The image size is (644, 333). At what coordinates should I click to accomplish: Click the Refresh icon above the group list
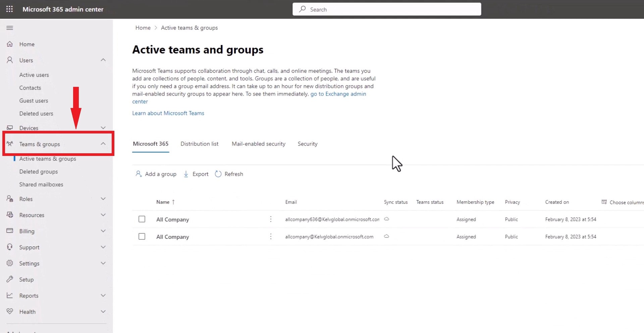(x=218, y=174)
